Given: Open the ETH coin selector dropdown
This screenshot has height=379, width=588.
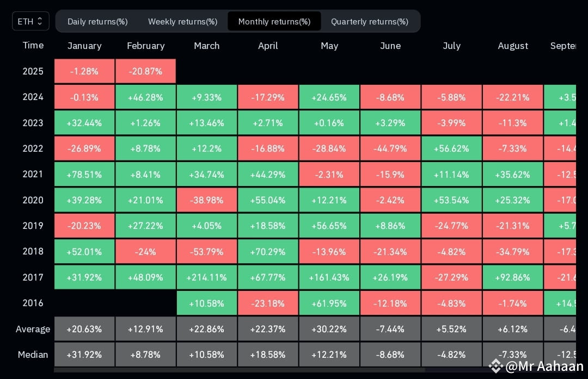Looking at the screenshot, I should coord(30,21).
